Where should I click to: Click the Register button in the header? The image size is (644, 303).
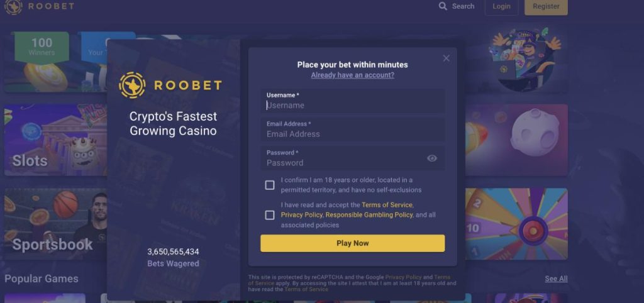coord(546,6)
